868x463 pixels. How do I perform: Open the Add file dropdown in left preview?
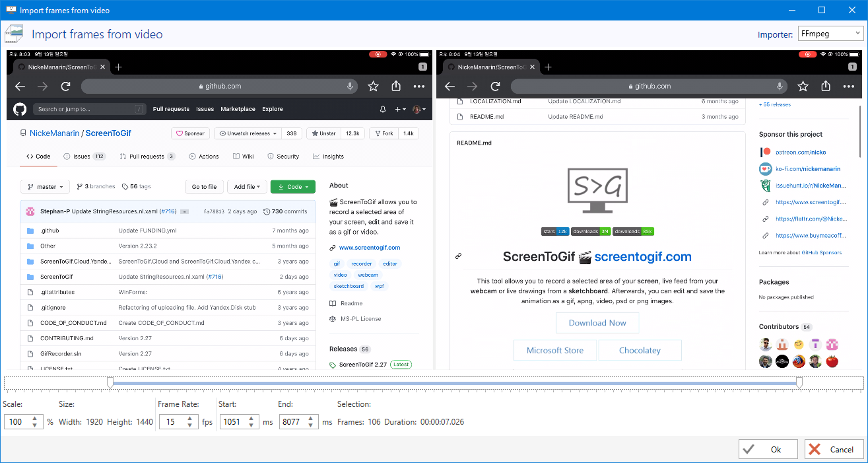pyautogui.click(x=248, y=187)
